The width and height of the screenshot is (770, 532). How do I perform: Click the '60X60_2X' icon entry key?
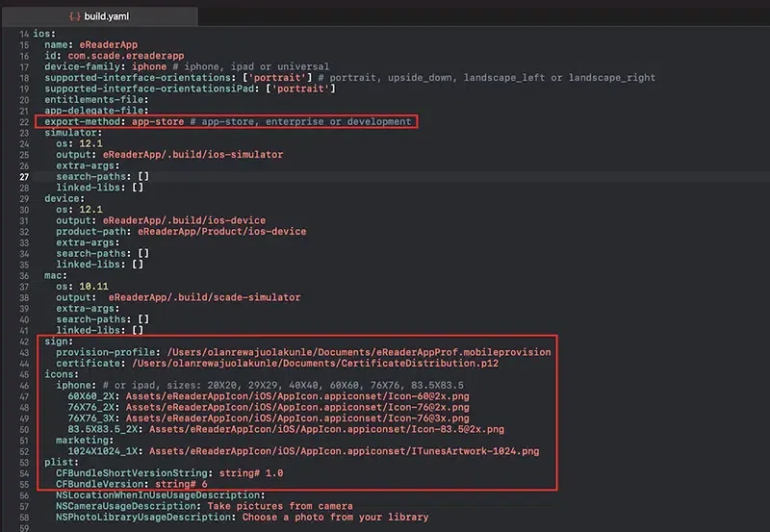coord(93,396)
